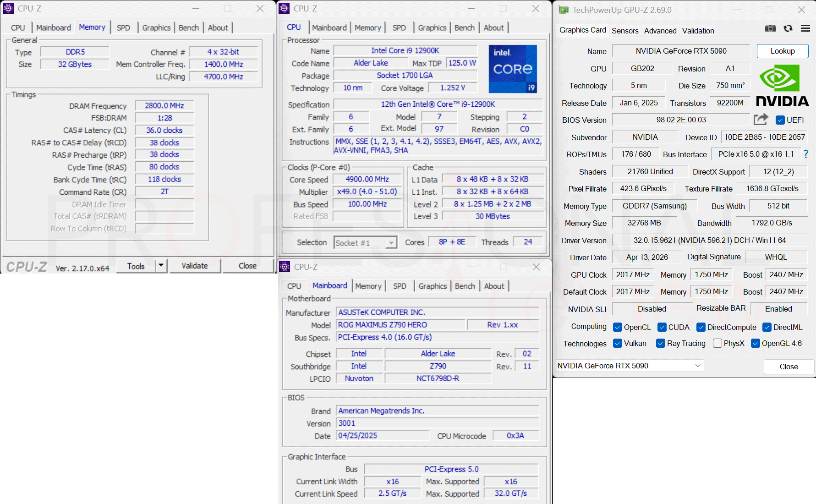Viewport: 816px width, 504px height.
Task: Open the CPU tab in the CPU-Z Mainboard window
Action: point(294,286)
